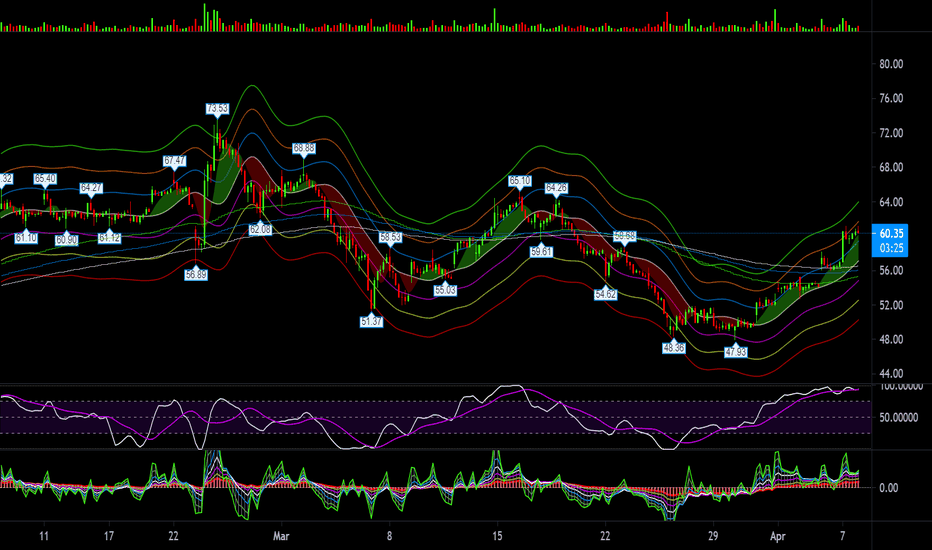The image size is (932, 550).
Task: Click the 11 date label on time axis
Action: [x=44, y=536]
